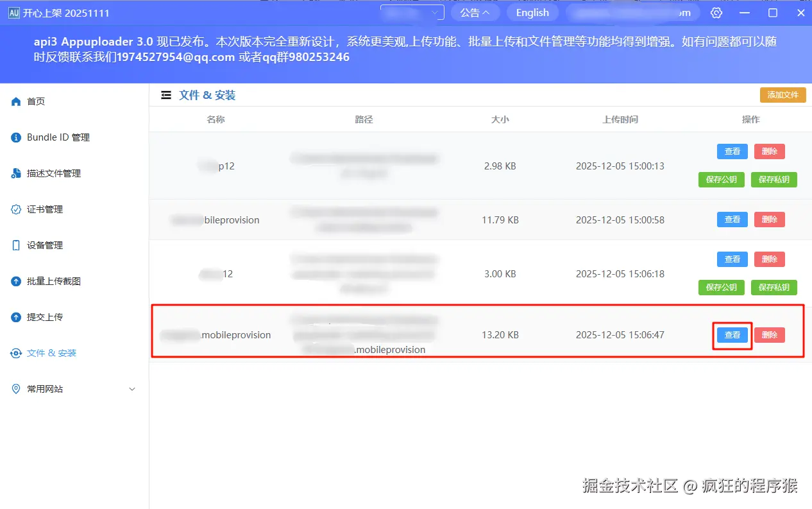Click the file icon beside 描述文件管理
The height and width of the screenshot is (509, 812).
[17, 173]
